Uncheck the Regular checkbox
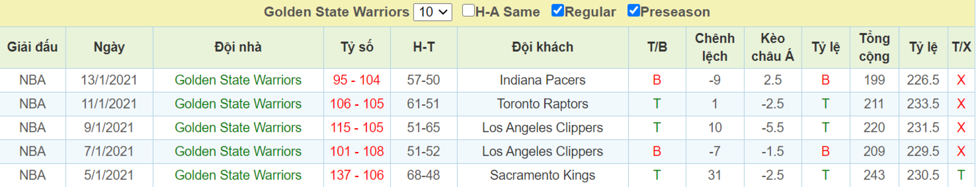Image resolution: width=980 pixels, height=187 pixels. tap(557, 11)
